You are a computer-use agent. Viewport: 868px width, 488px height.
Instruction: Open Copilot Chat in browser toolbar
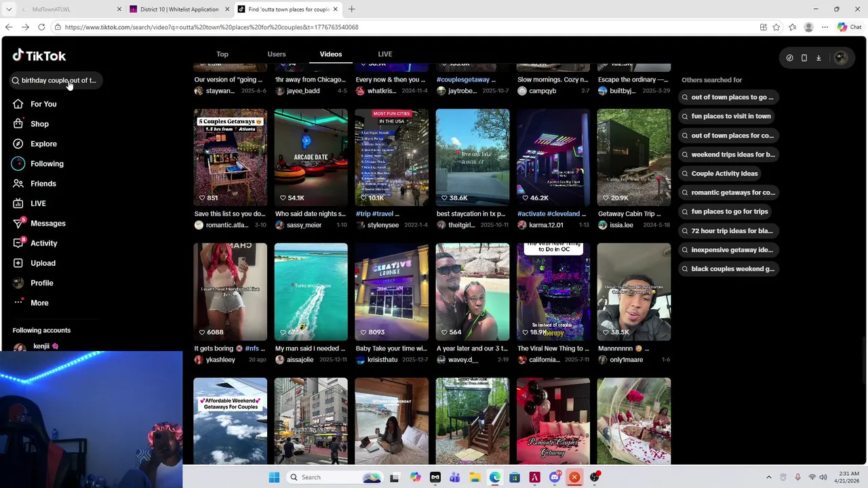click(x=849, y=27)
